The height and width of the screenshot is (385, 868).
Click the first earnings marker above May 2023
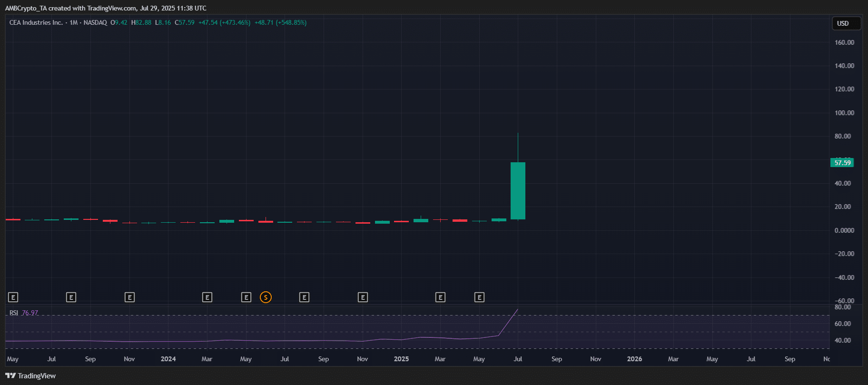click(x=13, y=297)
